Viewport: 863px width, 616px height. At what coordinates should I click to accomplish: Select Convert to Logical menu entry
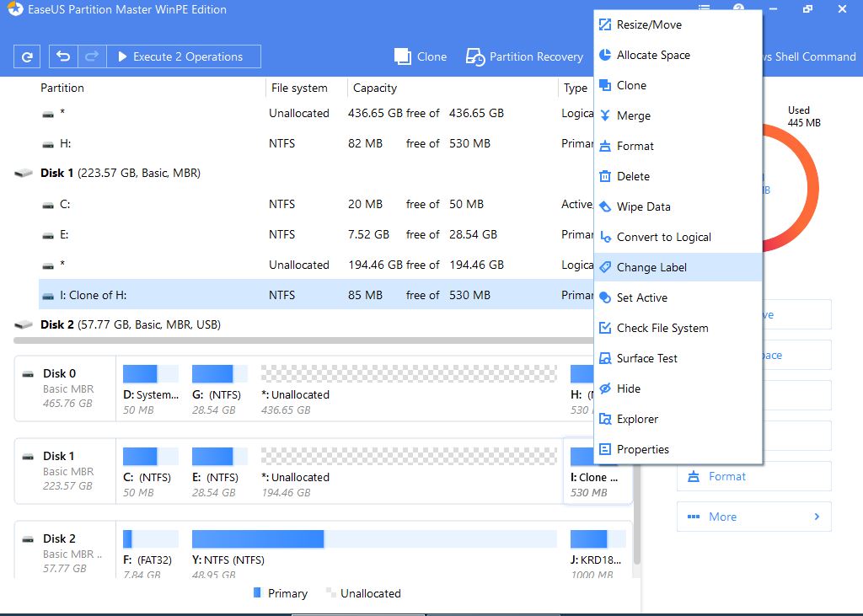click(x=663, y=237)
